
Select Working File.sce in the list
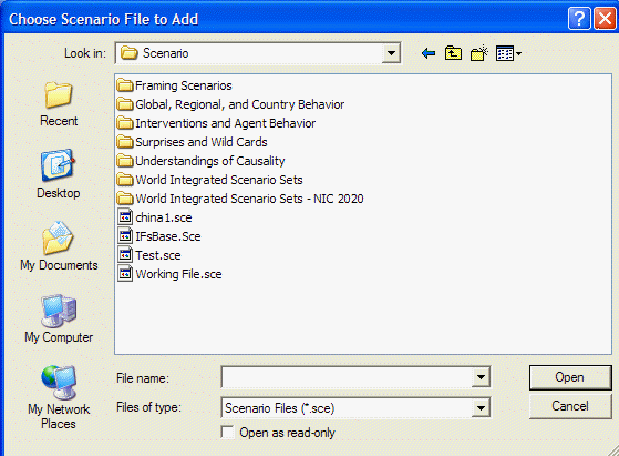180,274
